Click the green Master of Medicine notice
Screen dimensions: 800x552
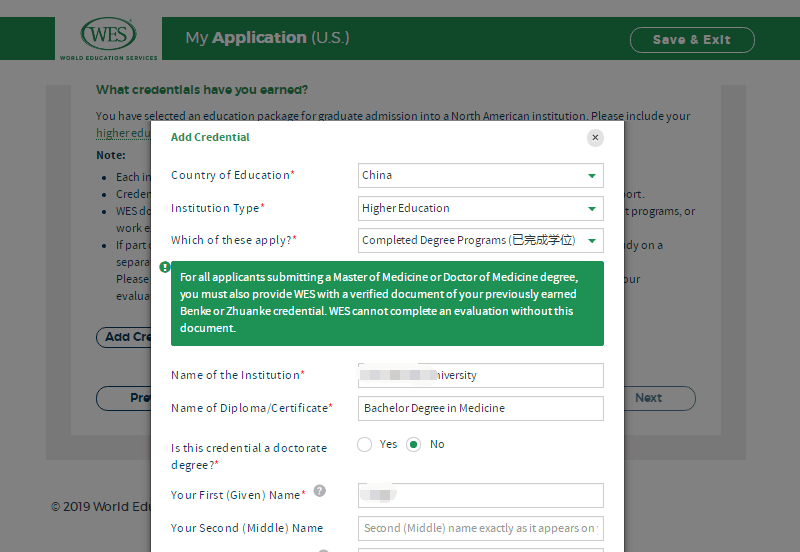coord(387,303)
